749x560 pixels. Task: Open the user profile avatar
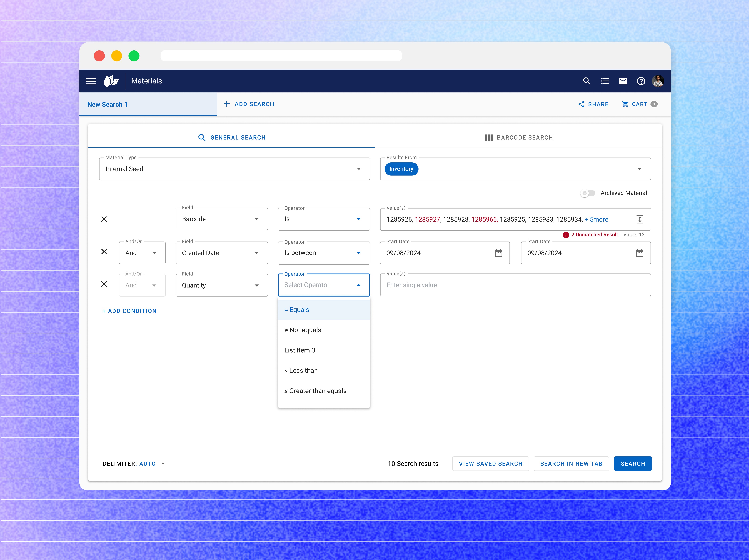(x=658, y=81)
